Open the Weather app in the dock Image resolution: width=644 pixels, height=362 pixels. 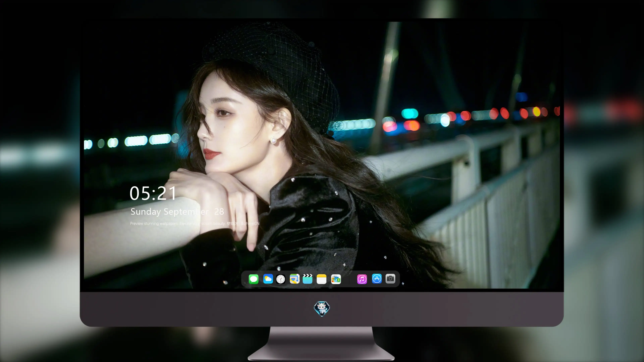pyautogui.click(x=268, y=279)
